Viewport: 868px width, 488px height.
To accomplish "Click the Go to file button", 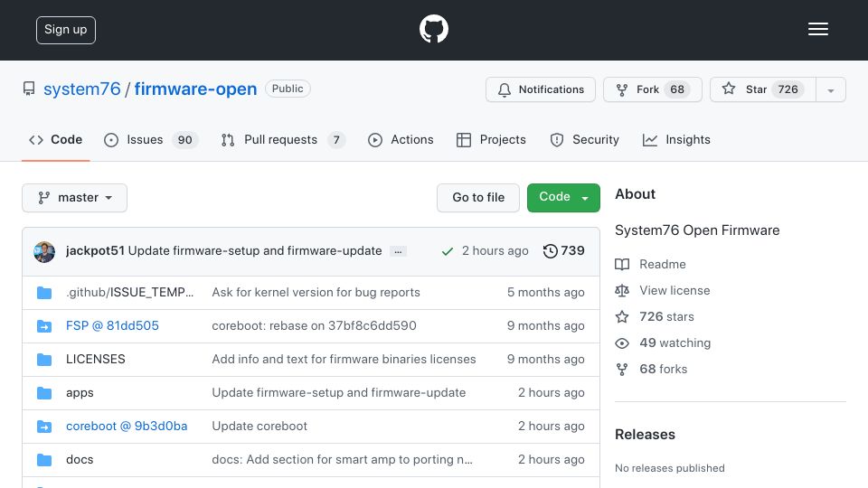I will (x=478, y=198).
